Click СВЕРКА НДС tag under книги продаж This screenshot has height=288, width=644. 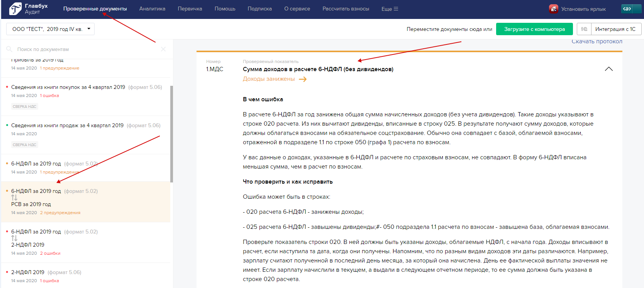tap(24, 145)
